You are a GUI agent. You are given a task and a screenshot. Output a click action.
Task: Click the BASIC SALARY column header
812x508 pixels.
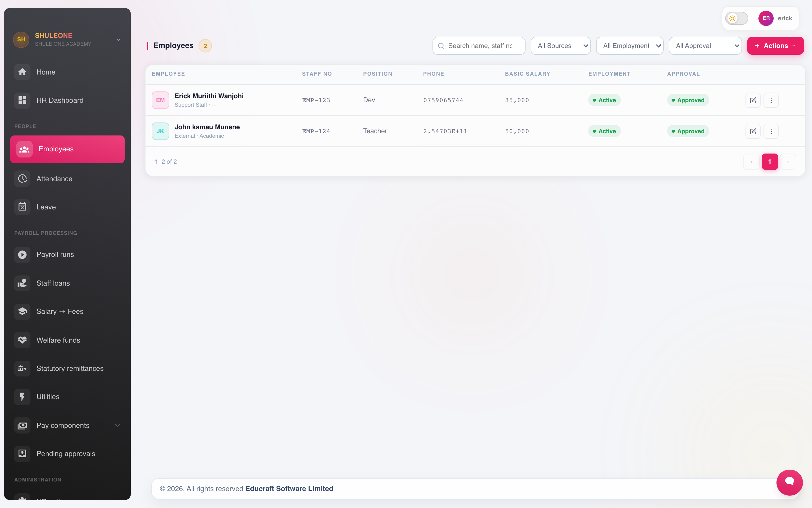pos(528,74)
